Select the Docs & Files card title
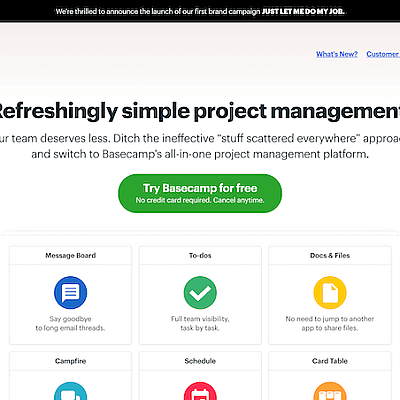The width and height of the screenshot is (400, 400). coord(330,256)
